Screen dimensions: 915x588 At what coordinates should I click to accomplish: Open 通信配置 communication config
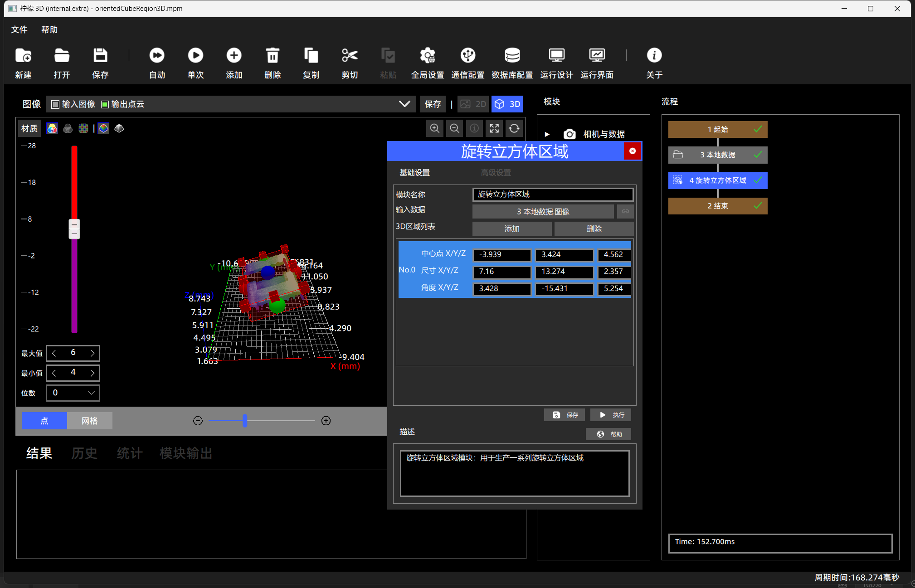pyautogui.click(x=468, y=55)
